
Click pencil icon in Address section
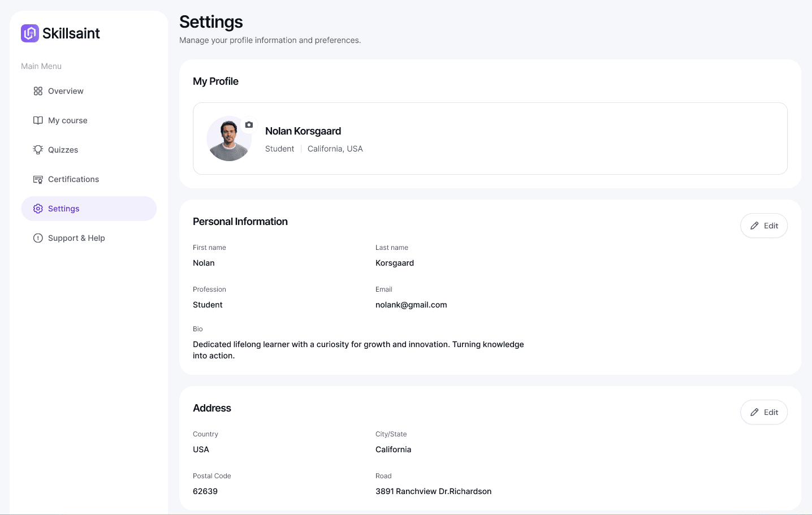click(754, 412)
